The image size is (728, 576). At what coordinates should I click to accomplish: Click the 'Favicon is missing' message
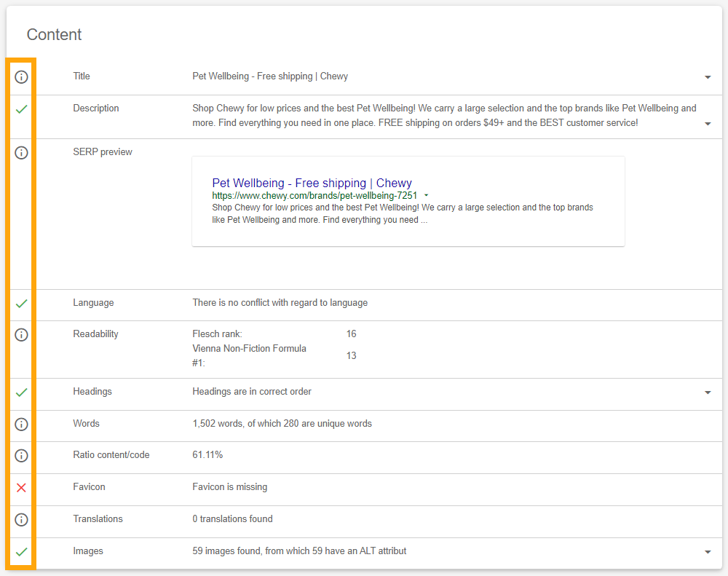230,487
